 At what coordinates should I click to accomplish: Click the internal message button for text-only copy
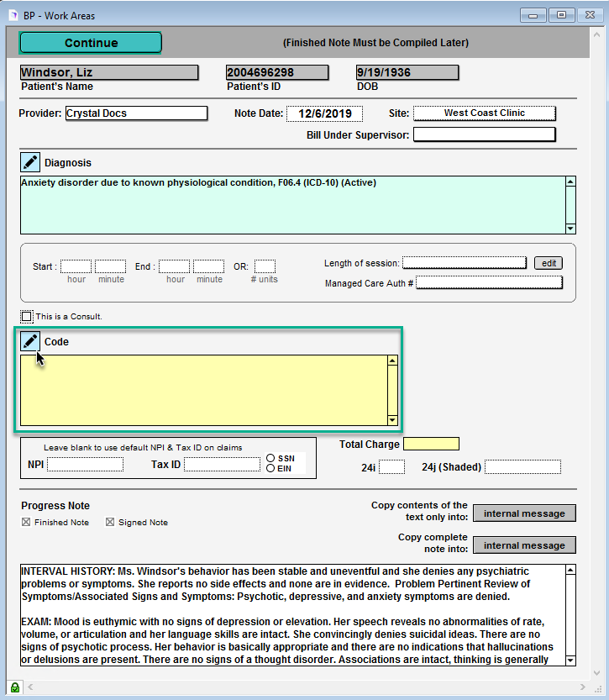pos(524,513)
